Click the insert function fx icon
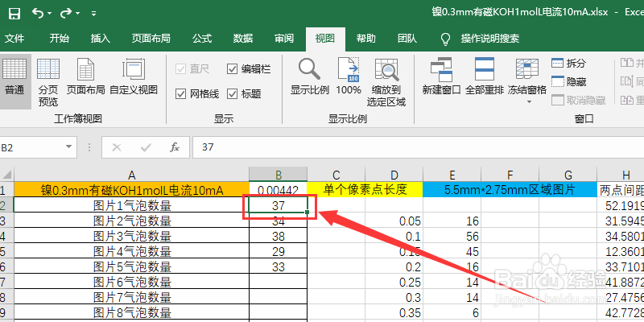This screenshot has height=322, width=644. (x=175, y=147)
